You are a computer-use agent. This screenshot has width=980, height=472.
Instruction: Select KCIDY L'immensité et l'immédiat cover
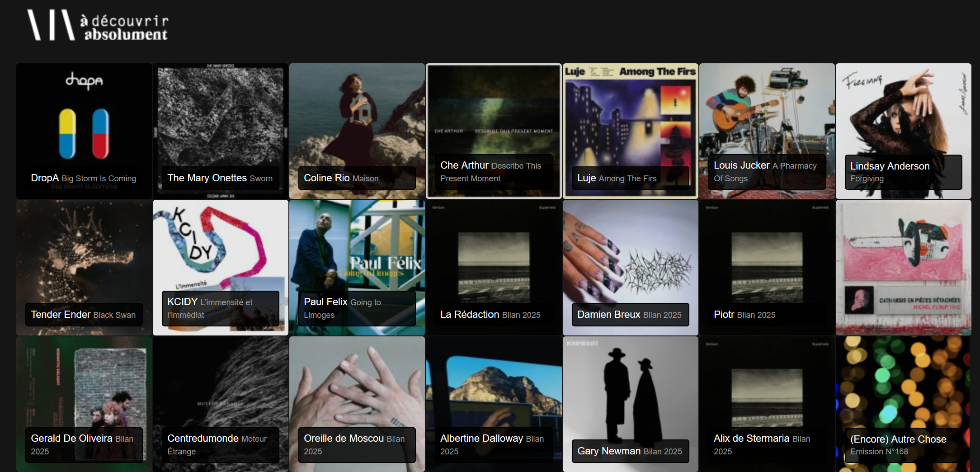(221, 267)
